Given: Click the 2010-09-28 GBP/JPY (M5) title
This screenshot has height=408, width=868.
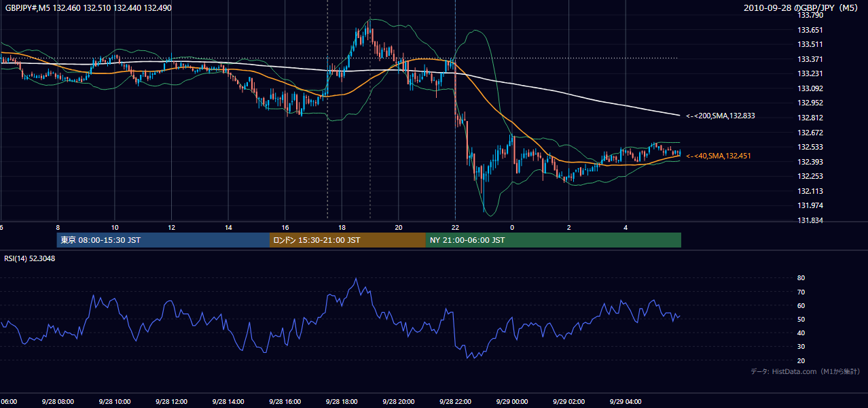Looking at the screenshot, I should tap(801, 8).
